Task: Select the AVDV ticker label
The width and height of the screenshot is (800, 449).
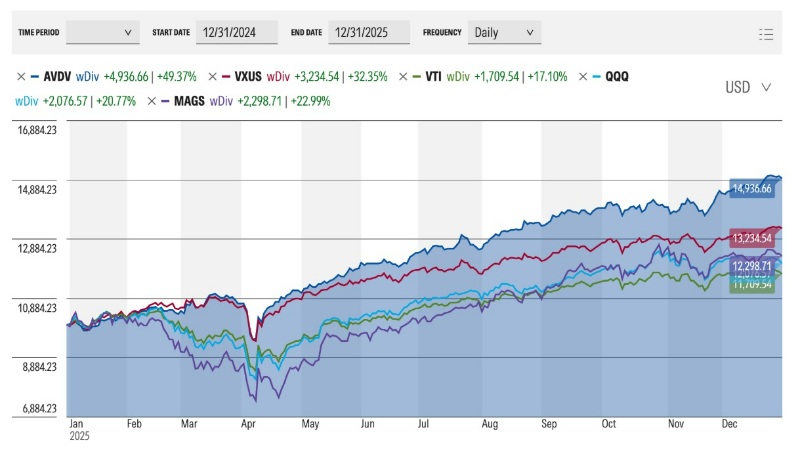Action: (x=57, y=77)
